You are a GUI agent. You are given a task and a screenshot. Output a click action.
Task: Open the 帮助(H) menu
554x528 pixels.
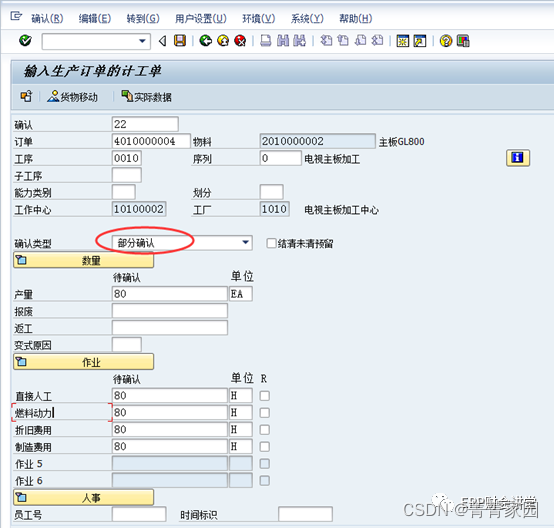click(x=356, y=18)
